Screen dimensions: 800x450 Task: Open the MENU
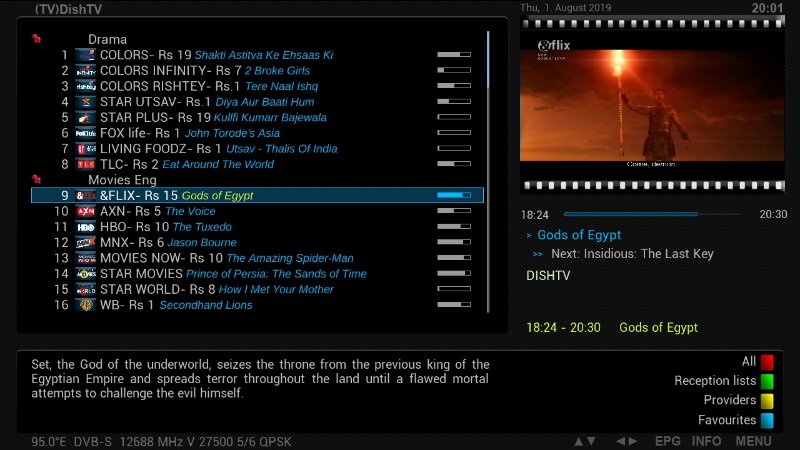tap(753, 441)
